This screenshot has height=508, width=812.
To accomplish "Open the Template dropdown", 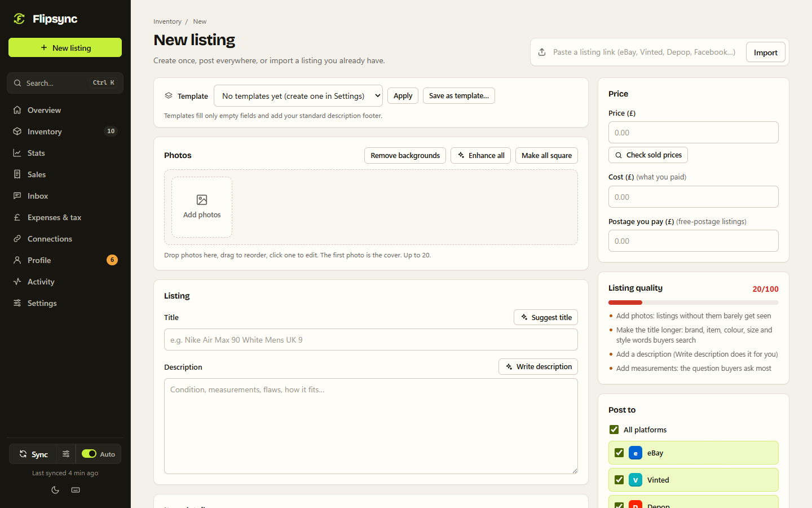I will (x=298, y=96).
